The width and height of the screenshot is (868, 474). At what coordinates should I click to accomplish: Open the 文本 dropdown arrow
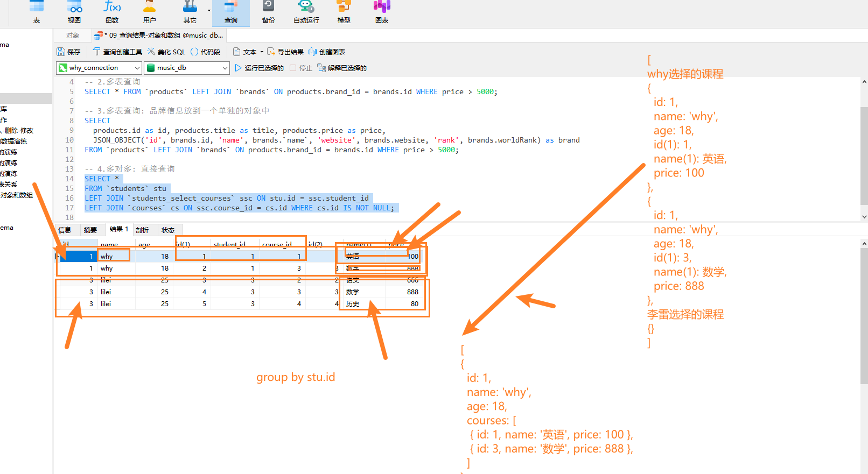(262, 52)
